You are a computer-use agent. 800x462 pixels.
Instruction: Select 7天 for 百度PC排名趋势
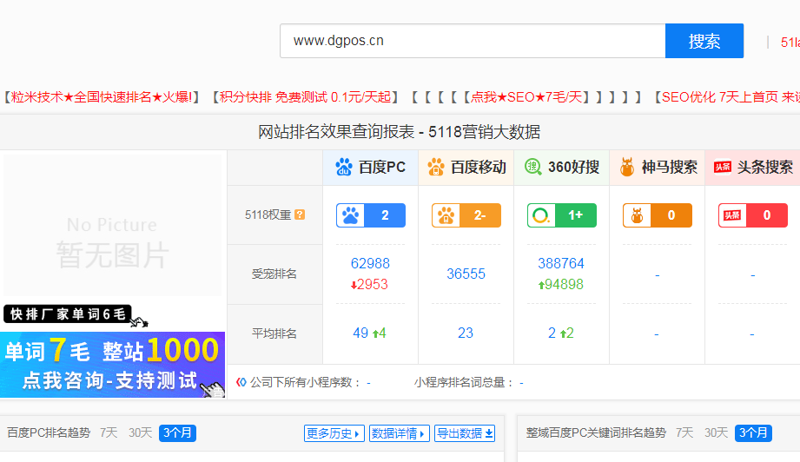point(108,433)
